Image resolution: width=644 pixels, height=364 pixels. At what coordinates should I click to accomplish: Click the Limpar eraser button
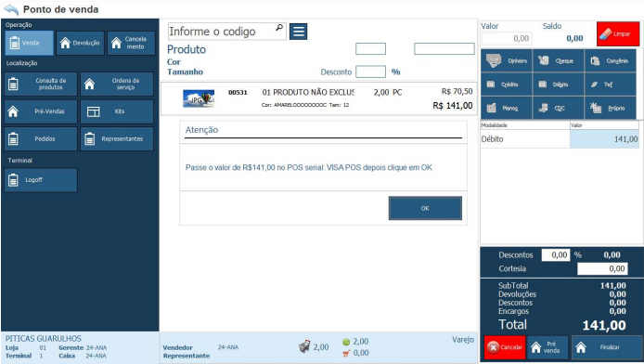coord(618,33)
